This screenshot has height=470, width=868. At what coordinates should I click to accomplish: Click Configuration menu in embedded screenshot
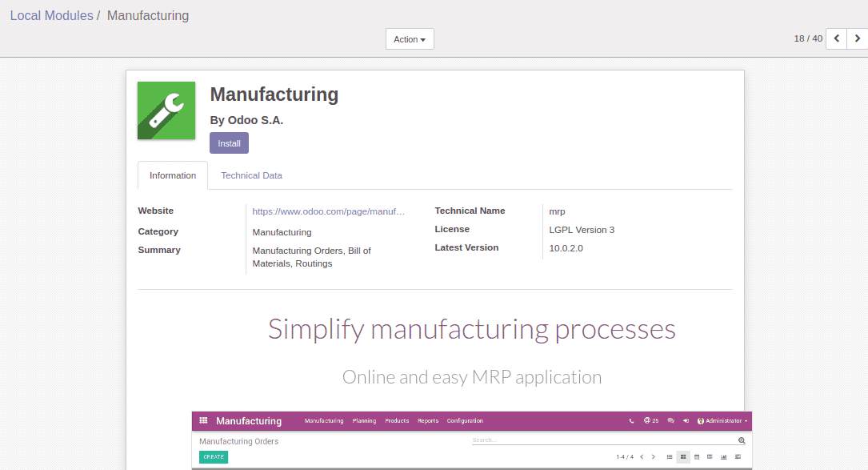(x=465, y=420)
